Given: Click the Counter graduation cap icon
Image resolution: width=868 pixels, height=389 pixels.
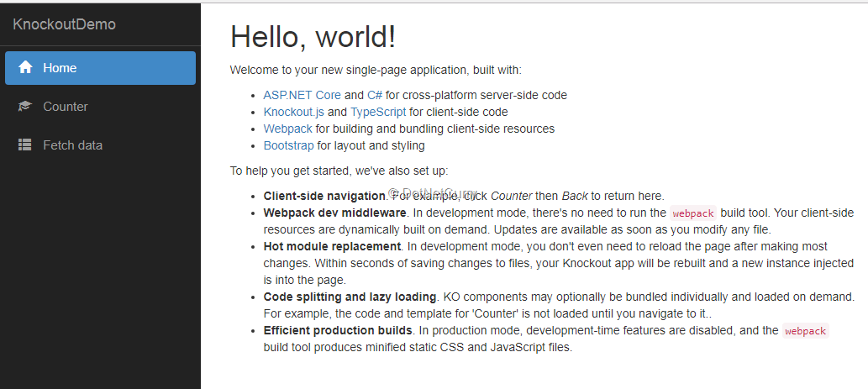Looking at the screenshot, I should [x=25, y=106].
